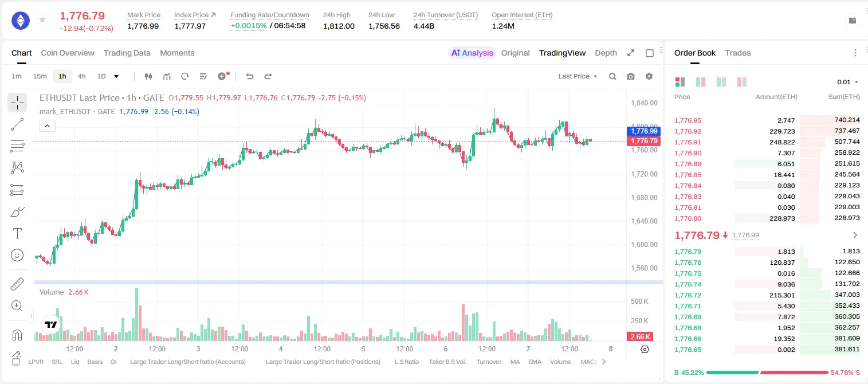The height and width of the screenshot is (384, 868).
Task: Toggle the square layout checkbox icon
Action: point(650,53)
